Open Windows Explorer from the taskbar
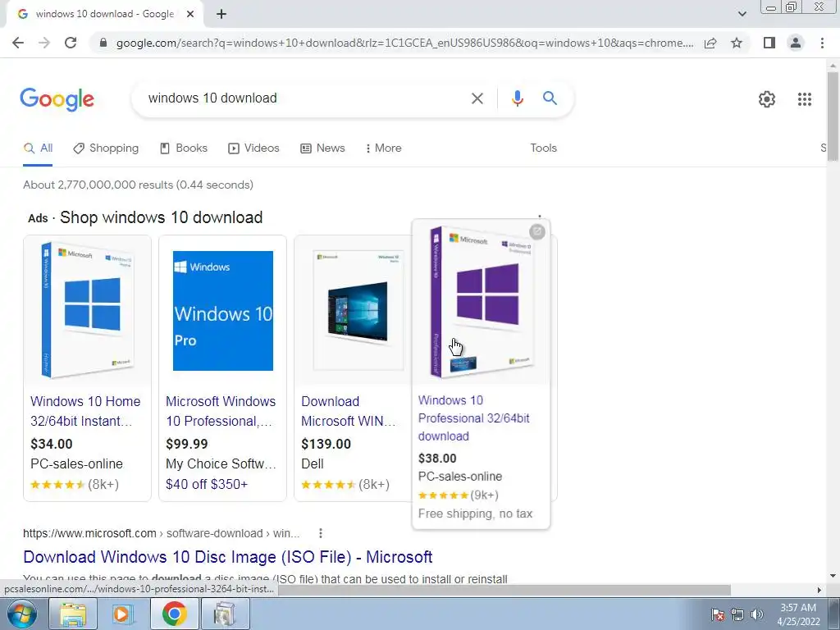This screenshot has height=630, width=840. (x=73, y=614)
